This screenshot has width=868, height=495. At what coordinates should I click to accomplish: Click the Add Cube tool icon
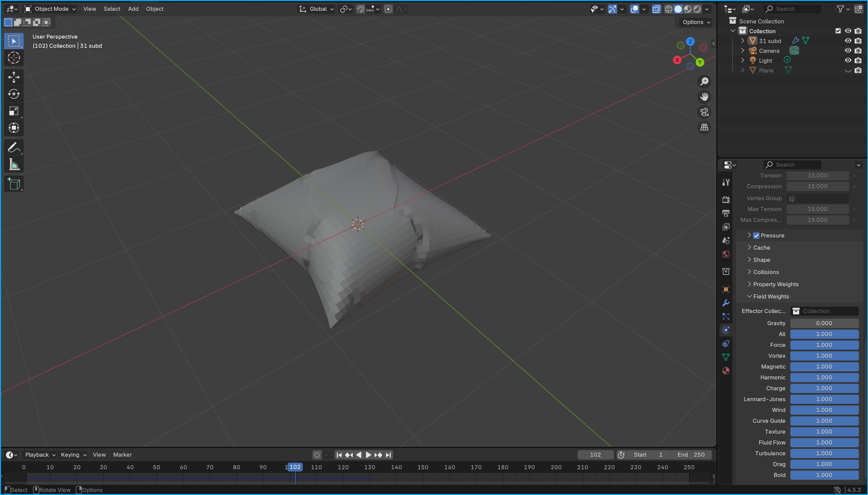tap(14, 184)
